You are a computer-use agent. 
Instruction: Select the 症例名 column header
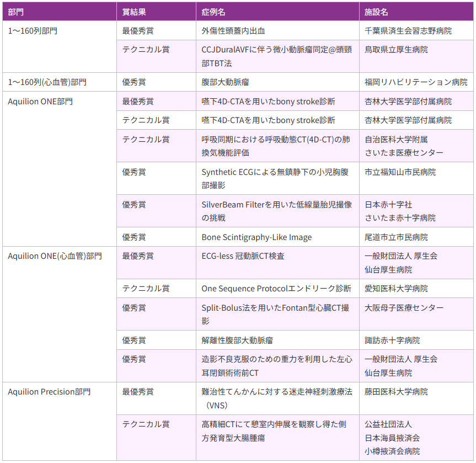point(213,12)
